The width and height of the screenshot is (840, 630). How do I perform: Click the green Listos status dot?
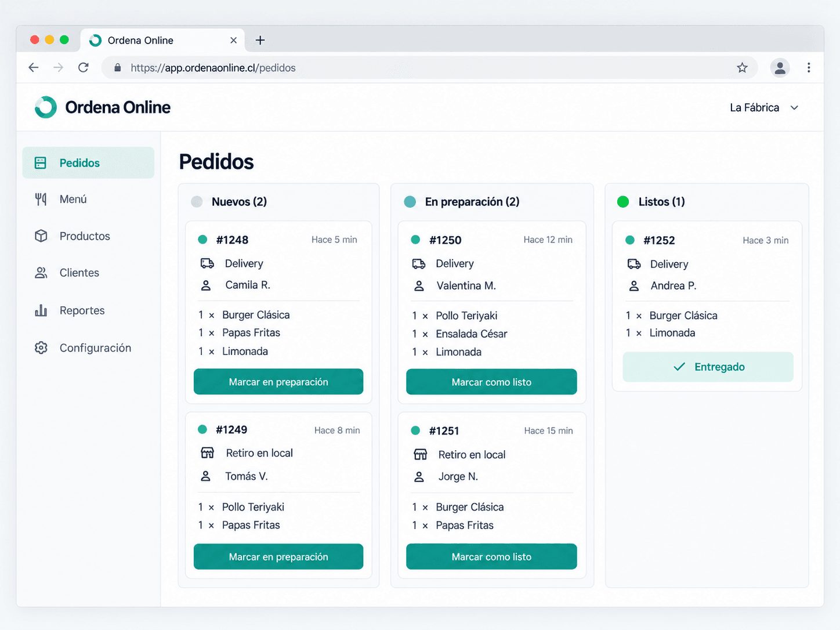point(623,202)
